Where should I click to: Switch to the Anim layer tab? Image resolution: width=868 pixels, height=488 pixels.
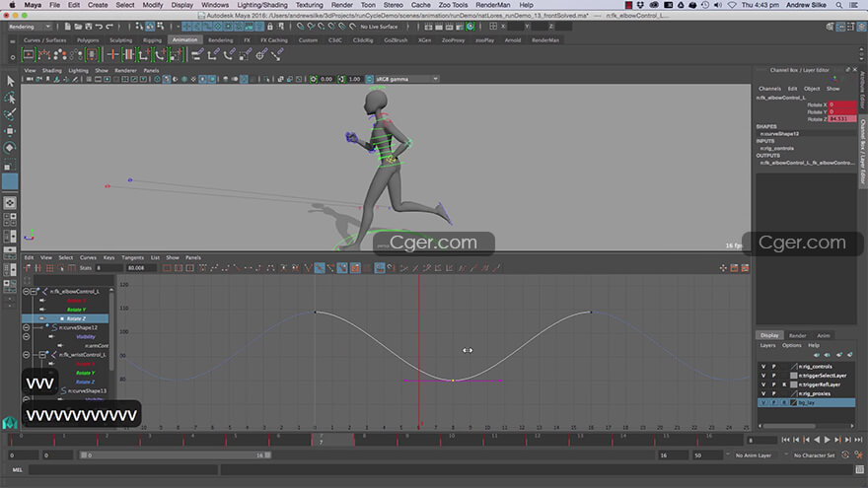[824, 336]
